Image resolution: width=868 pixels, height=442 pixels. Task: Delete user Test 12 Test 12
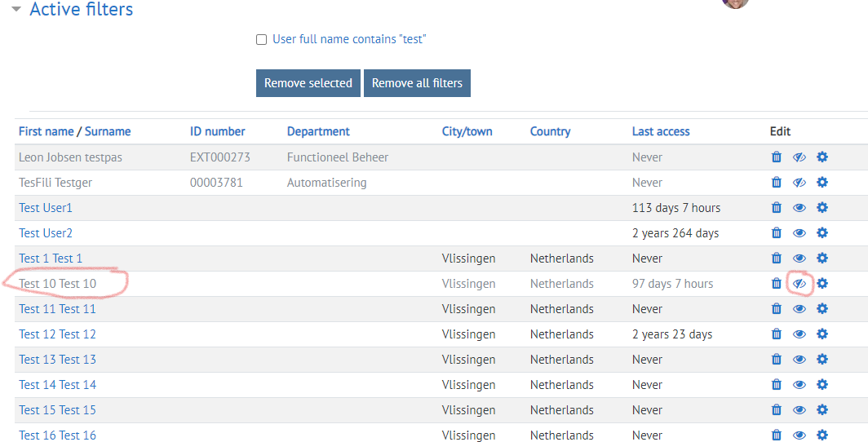click(x=776, y=334)
